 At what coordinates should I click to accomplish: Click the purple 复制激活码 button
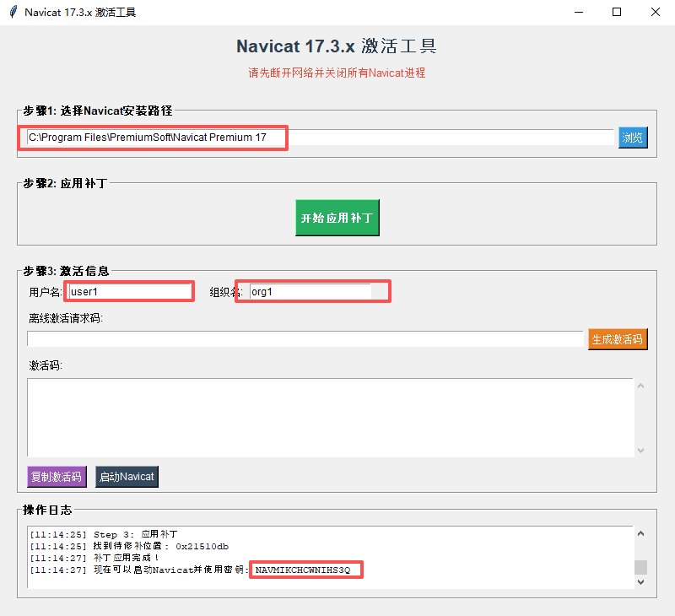[x=57, y=477]
